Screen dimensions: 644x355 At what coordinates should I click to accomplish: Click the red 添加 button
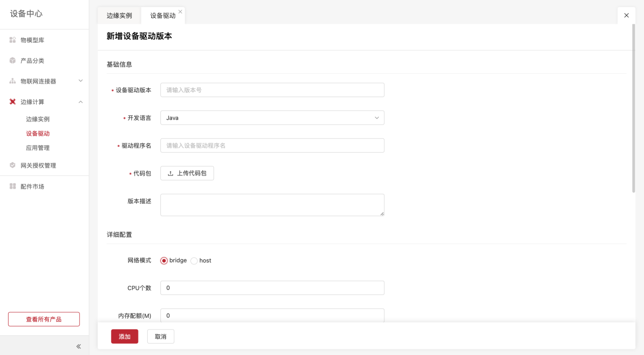[125, 337]
